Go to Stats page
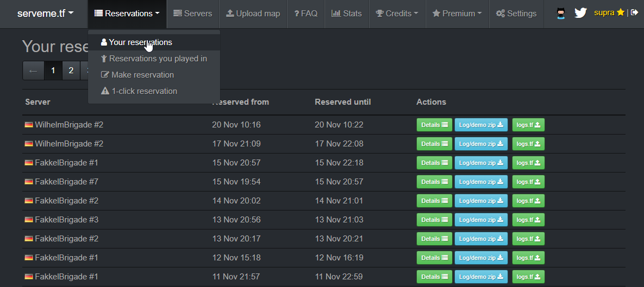The image size is (644, 287). point(346,14)
